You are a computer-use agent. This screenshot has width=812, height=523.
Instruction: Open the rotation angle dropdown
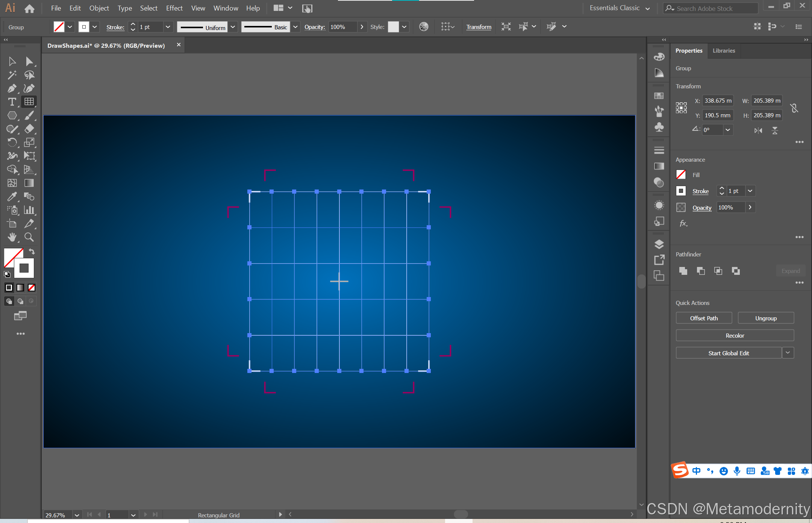[728, 130]
